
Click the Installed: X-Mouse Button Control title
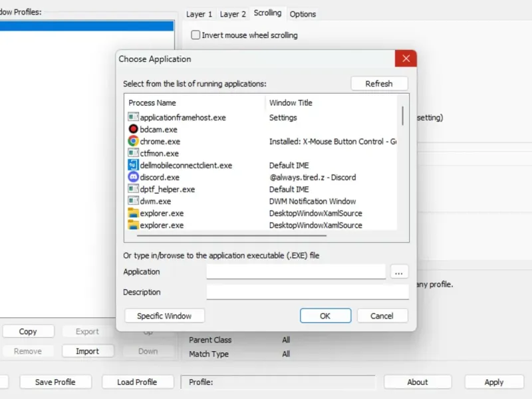point(333,141)
